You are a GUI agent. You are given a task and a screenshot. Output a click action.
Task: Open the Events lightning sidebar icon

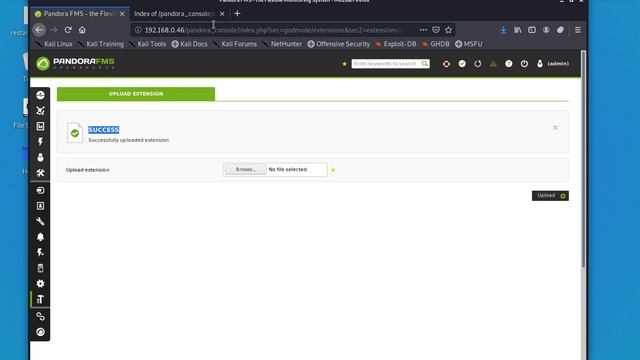point(40,142)
